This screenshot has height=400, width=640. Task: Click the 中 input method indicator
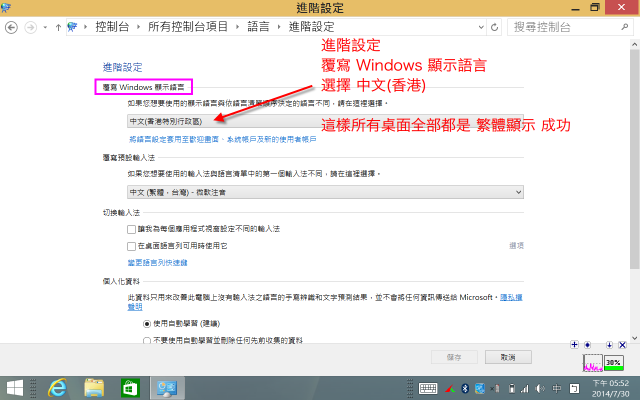point(557,388)
